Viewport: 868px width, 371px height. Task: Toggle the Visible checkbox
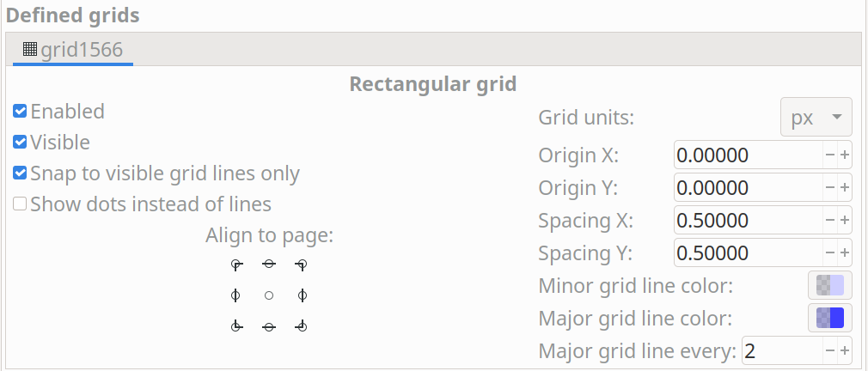point(20,143)
